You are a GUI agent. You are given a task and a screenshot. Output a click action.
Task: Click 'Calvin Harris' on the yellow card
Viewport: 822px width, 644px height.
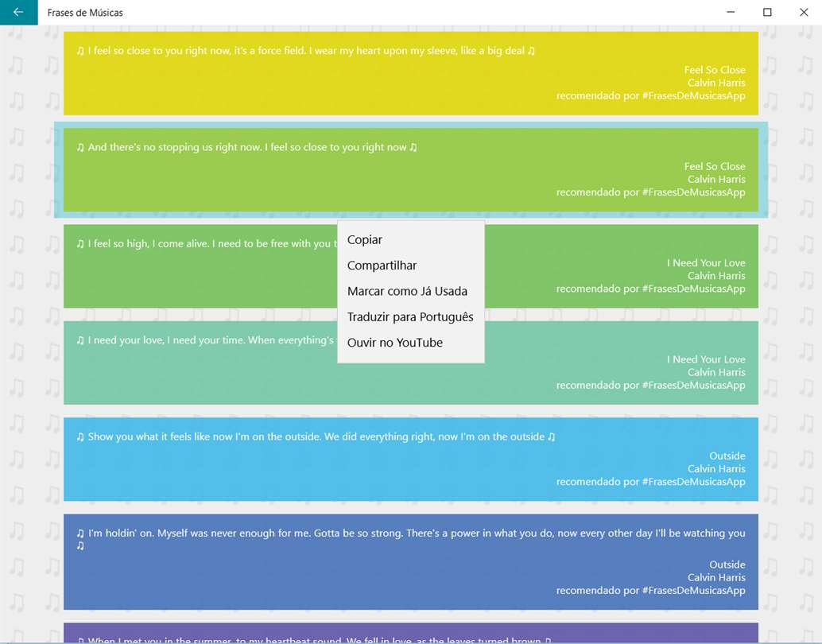point(716,83)
